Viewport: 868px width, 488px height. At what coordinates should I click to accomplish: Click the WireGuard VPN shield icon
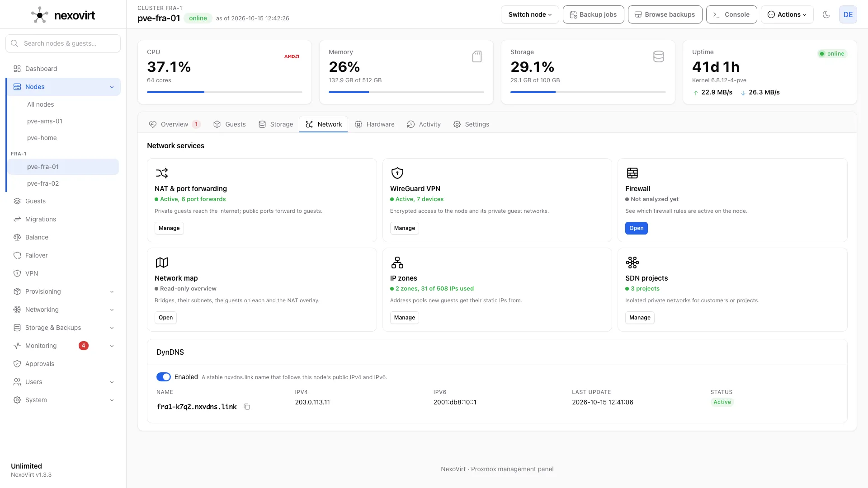397,173
